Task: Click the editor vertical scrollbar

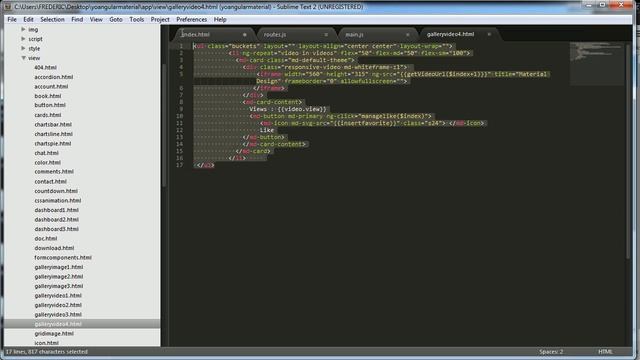Action: tap(628, 151)
